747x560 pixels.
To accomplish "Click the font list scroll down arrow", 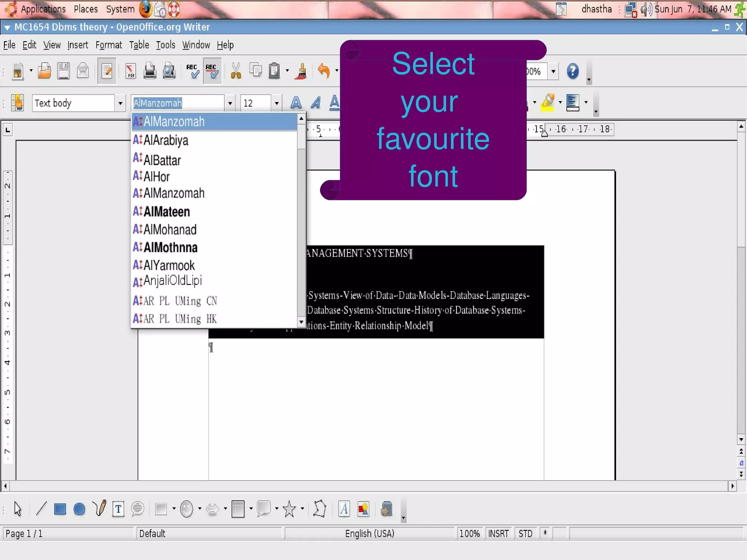I will [x=301, y=322].
